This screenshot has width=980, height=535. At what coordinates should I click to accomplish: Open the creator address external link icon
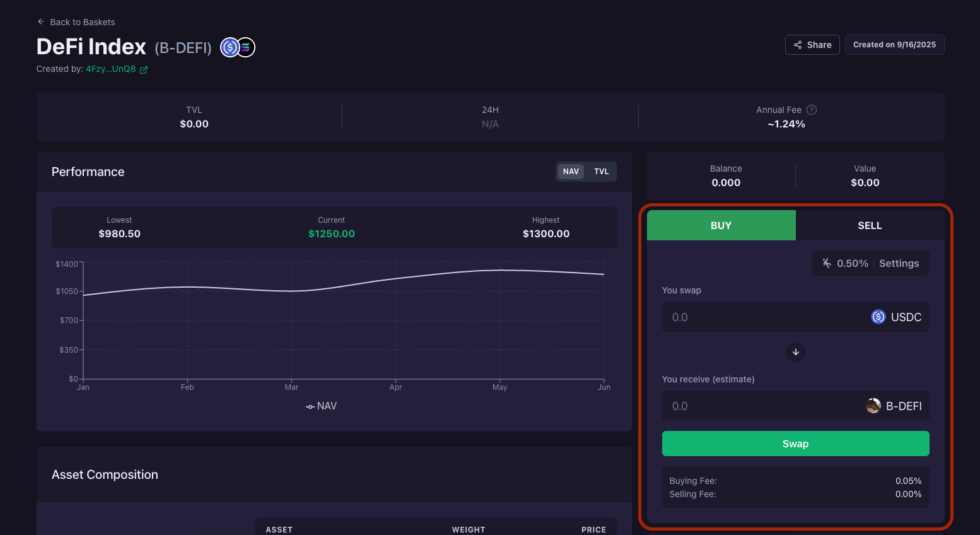(144, 70)
